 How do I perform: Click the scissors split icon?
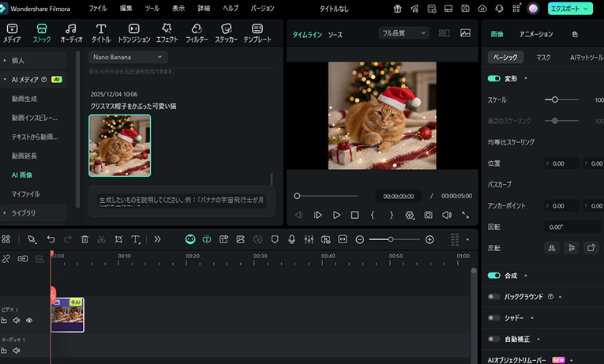(101, 239)
